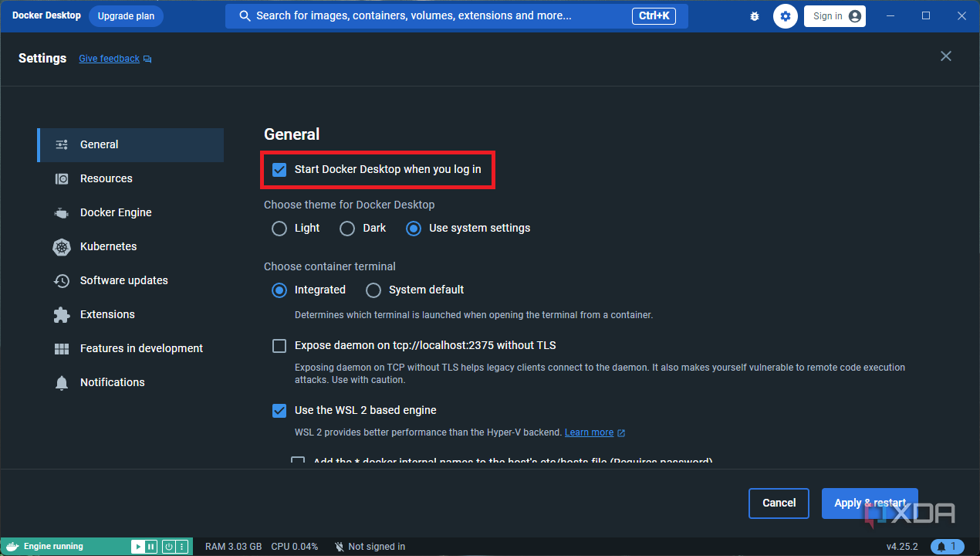Click the search bar for images and containers

coord(456,15)
